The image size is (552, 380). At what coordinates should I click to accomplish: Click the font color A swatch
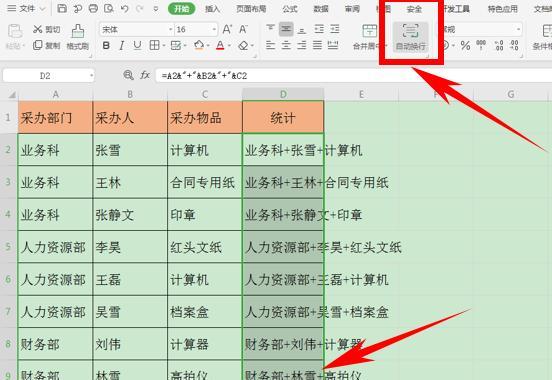220,45
